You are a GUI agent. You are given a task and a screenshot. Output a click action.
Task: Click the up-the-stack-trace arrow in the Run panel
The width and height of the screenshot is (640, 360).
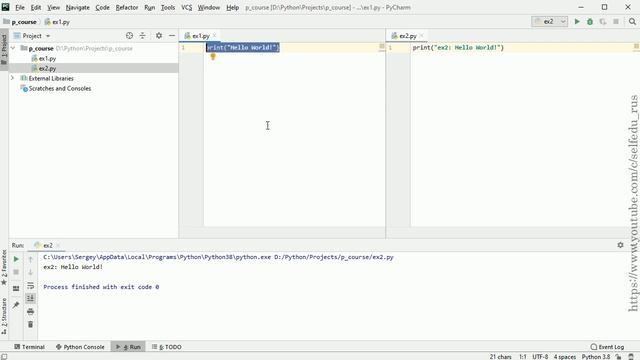point(31,259)
